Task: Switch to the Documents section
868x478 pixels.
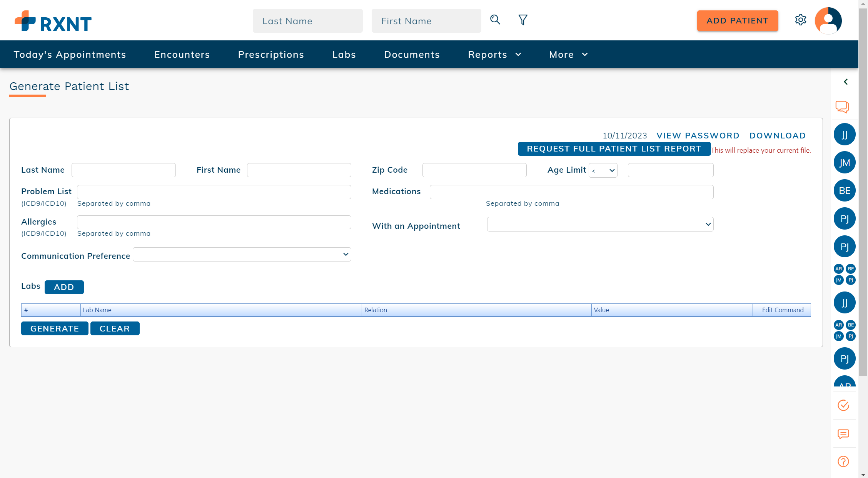Action: (412, 54)
